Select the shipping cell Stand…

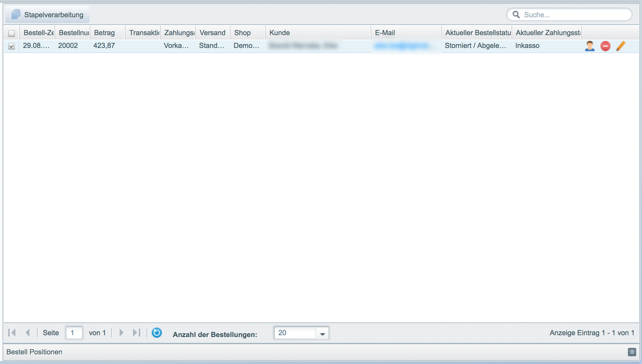pyautogui.click(x=213, y=46)
